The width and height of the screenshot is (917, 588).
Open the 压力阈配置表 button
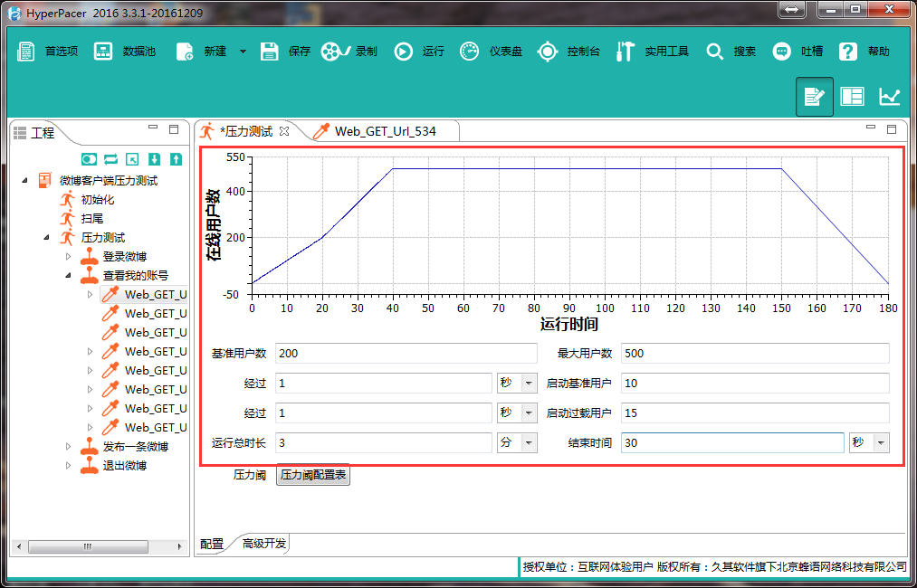313,475
